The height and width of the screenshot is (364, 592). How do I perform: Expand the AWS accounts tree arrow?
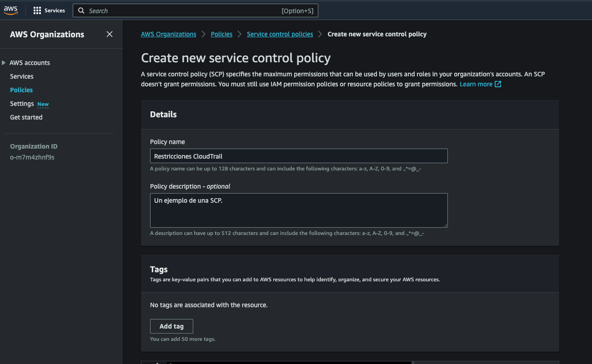[x=4, y=63]
